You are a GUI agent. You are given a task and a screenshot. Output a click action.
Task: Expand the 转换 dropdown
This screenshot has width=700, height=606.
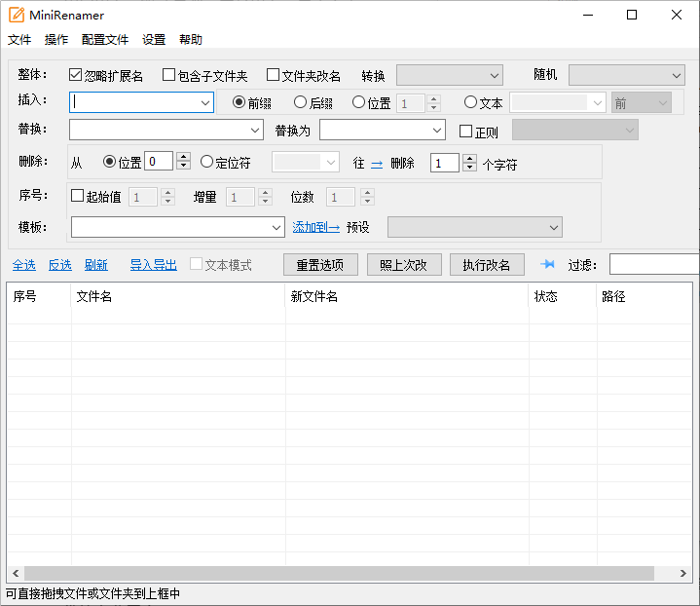(x=449, y=75)
